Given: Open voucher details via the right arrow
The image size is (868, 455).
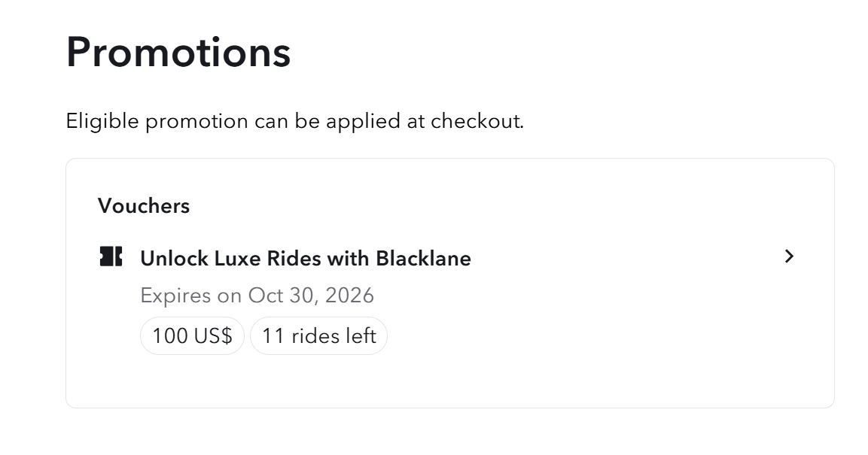Looking at the screenshot, I should pos(789,257).
